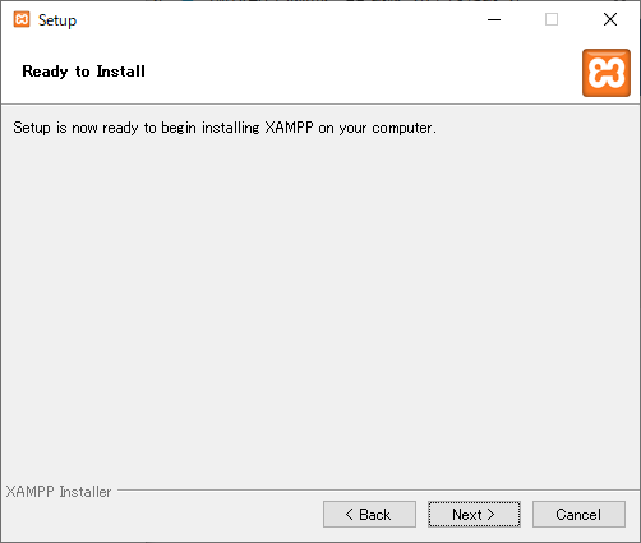
Task: Click the left chevron on the Back button
Action: 349,515
